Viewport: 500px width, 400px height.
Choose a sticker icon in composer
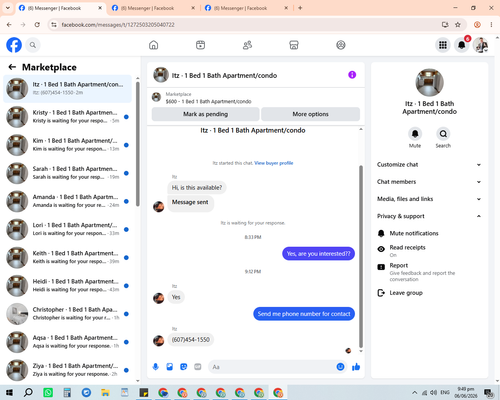point(184,367)
